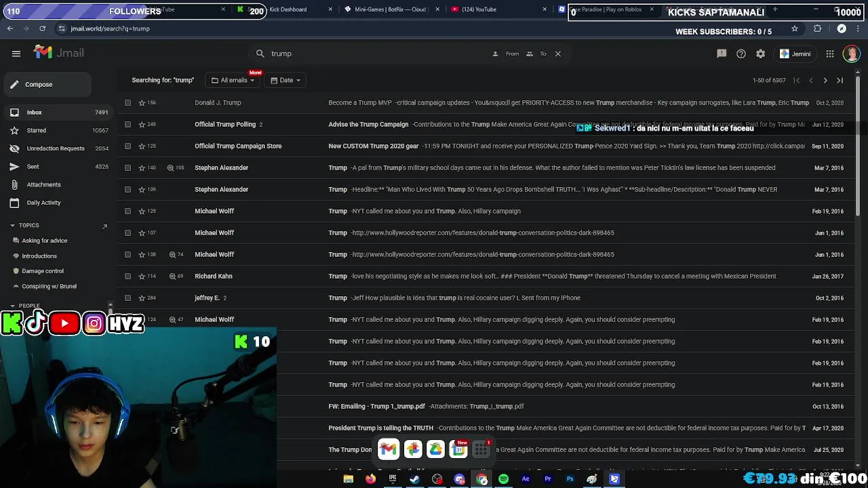Screen dimensions: 868x488
Task: Bookmark this page with the star icon
Action: tap(795, 28)
